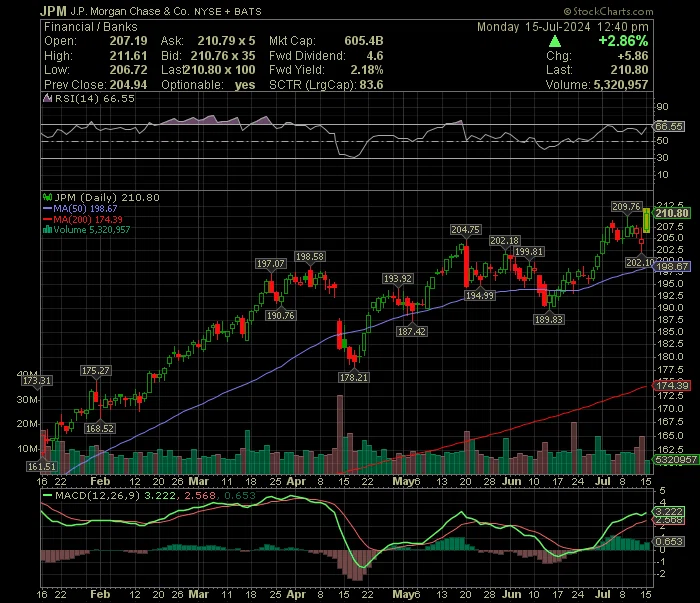Click the 198.58 price label

point(310,257)
